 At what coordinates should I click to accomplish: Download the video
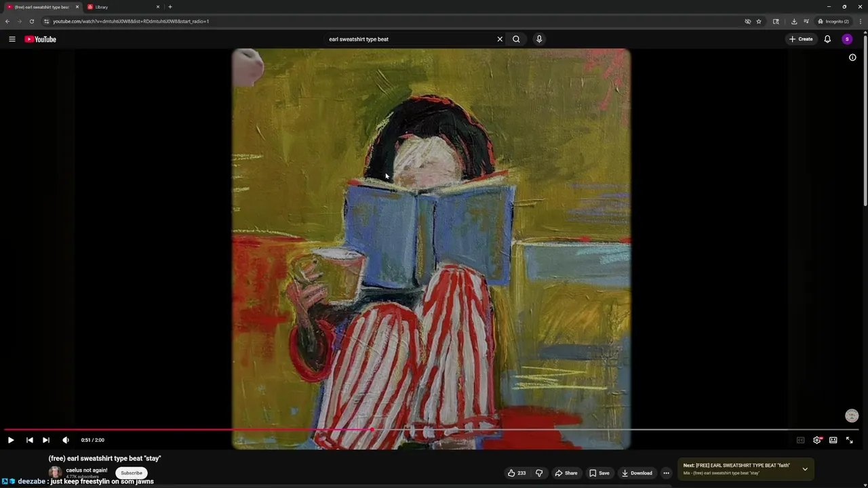click(637, 473)
